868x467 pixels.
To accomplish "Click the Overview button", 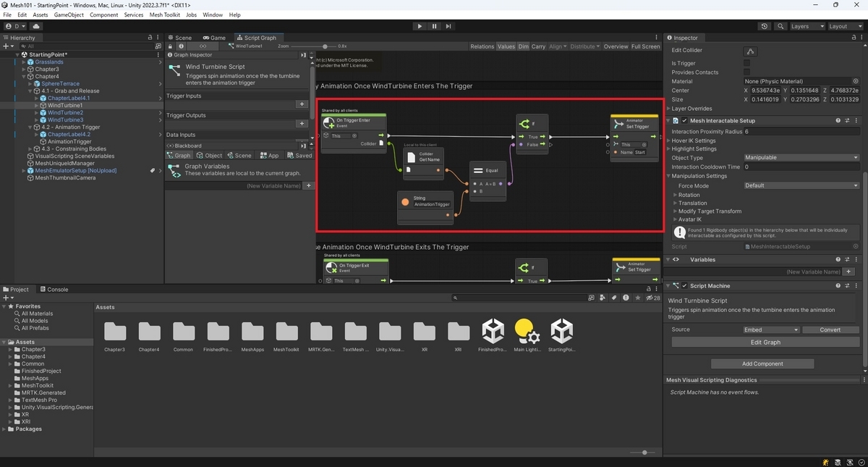I will tap(616, 46).
